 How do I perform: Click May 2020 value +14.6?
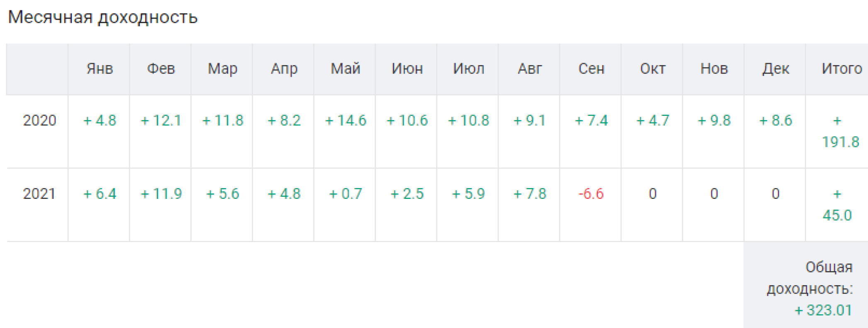click(x=346, y=120)
